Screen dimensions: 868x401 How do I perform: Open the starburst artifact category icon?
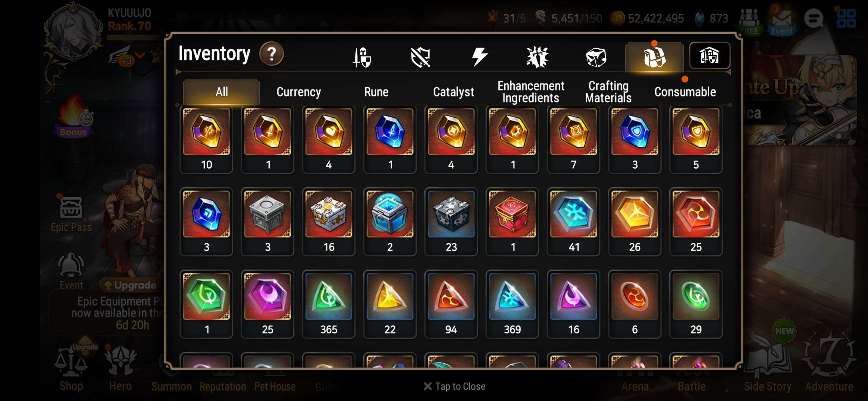click(x=537, y=57)
